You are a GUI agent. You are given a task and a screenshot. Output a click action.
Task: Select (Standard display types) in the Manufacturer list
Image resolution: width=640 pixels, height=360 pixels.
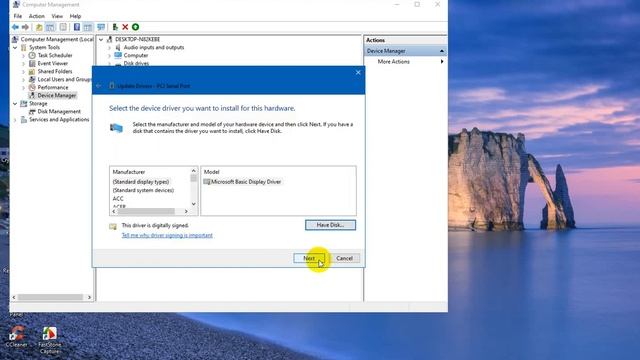click(140, 182)
